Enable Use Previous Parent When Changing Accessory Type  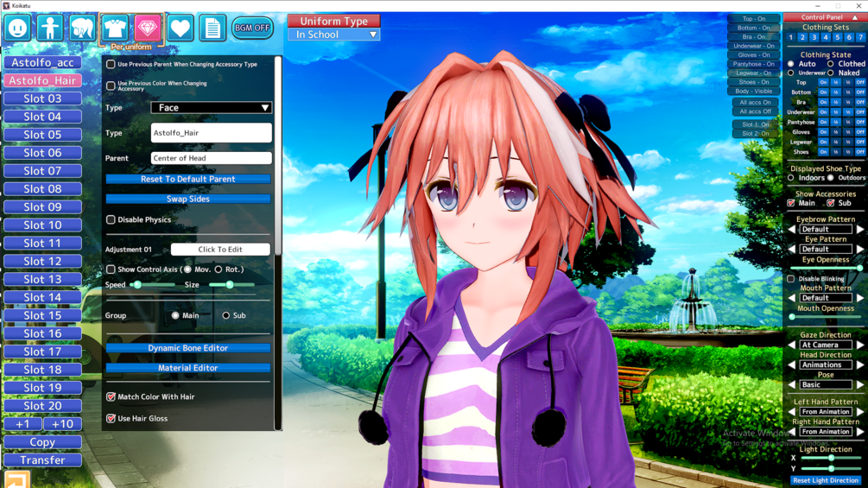[111, 64]
